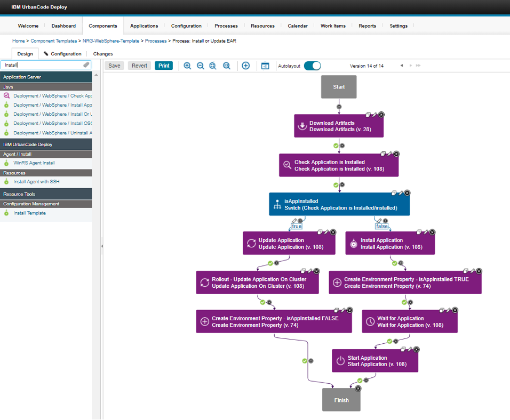The width and height of the screenshot is (510, 420).
Task: Open the add step icon in the toolbar
Action: (x=245, y=66)
